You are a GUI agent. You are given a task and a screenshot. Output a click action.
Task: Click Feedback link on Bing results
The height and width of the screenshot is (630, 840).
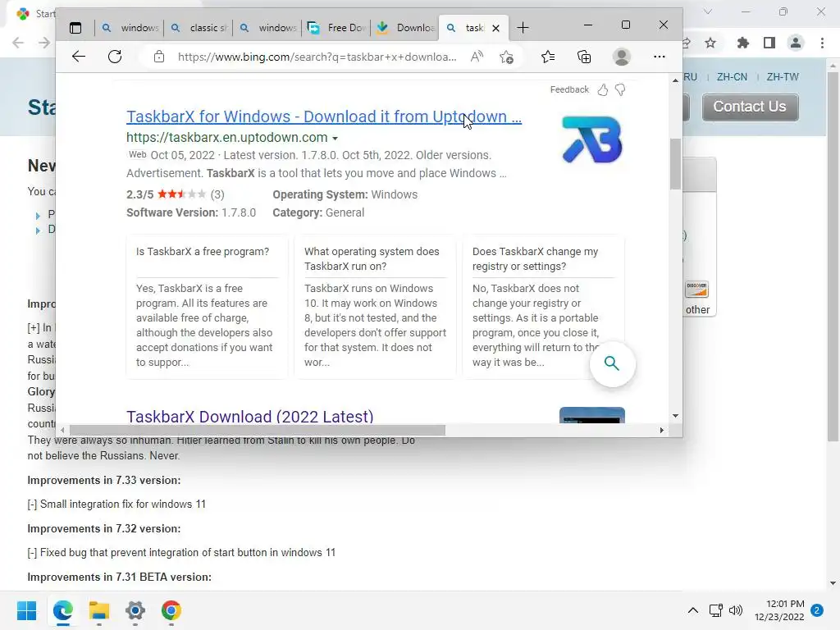click(569, 89)
